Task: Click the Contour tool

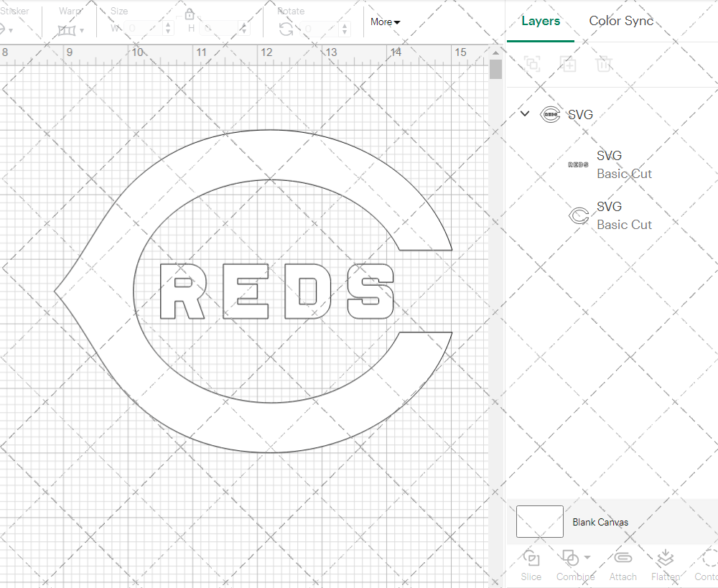Action: 706,566
